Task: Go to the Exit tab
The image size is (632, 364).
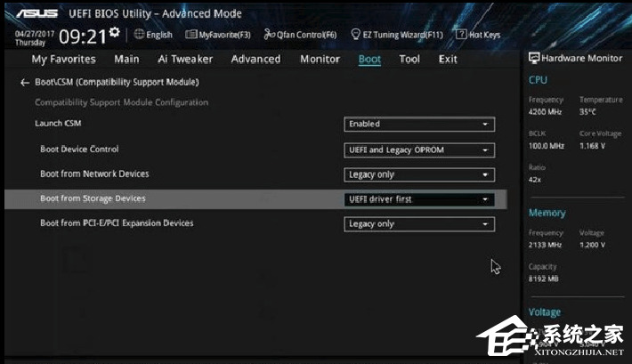Action: (448, 60)
